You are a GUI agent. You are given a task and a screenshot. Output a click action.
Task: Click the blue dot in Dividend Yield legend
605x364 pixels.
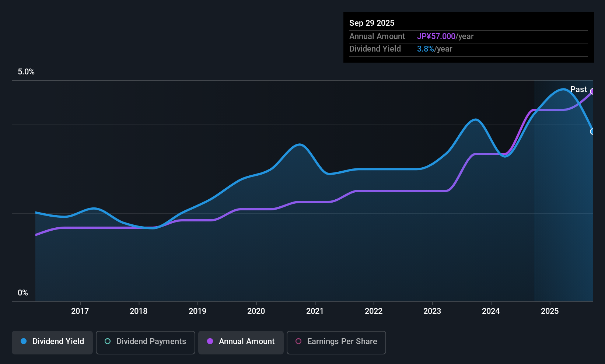coord(24,341)
